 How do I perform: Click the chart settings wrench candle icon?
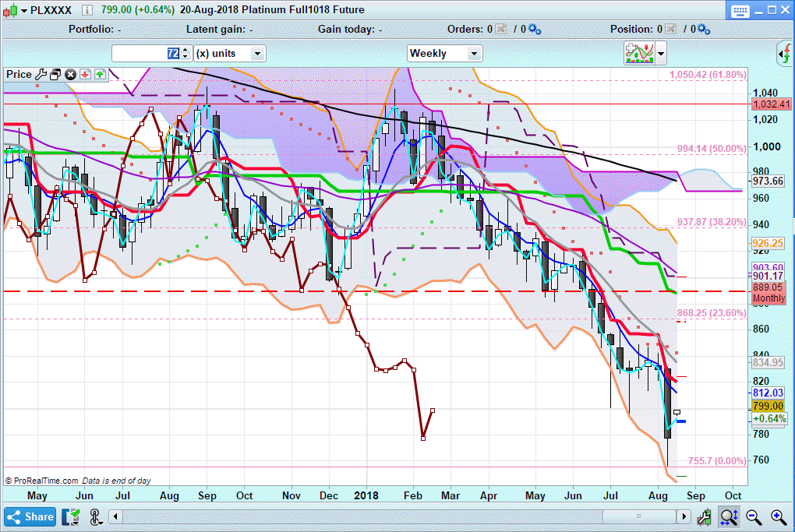[x=705, y=516]
